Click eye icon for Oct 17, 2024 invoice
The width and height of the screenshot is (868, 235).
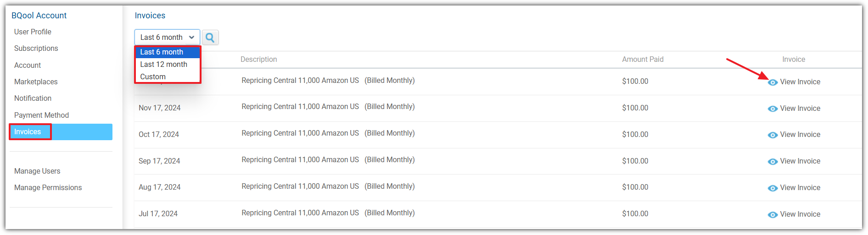pos(773,135)
